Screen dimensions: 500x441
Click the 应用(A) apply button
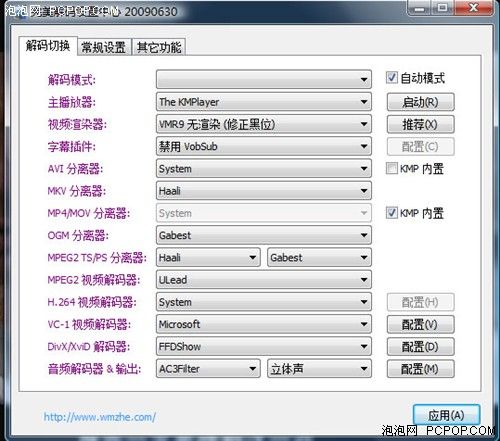[x=446, y=415]
